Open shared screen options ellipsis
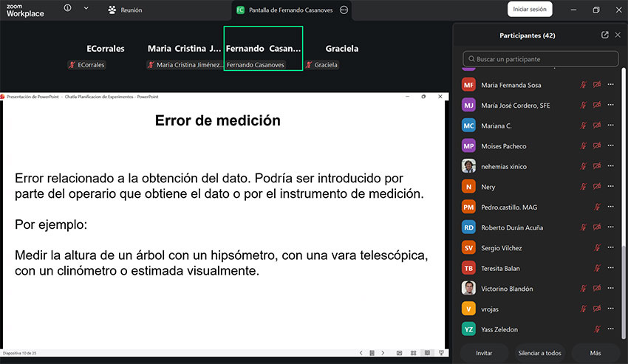This screenshot has width=628, height=364. point(344,10)
